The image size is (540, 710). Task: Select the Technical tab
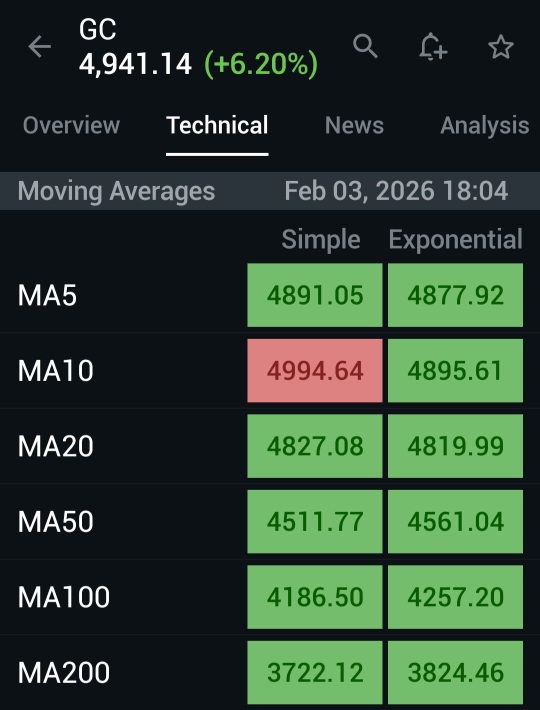click(217, 125)
